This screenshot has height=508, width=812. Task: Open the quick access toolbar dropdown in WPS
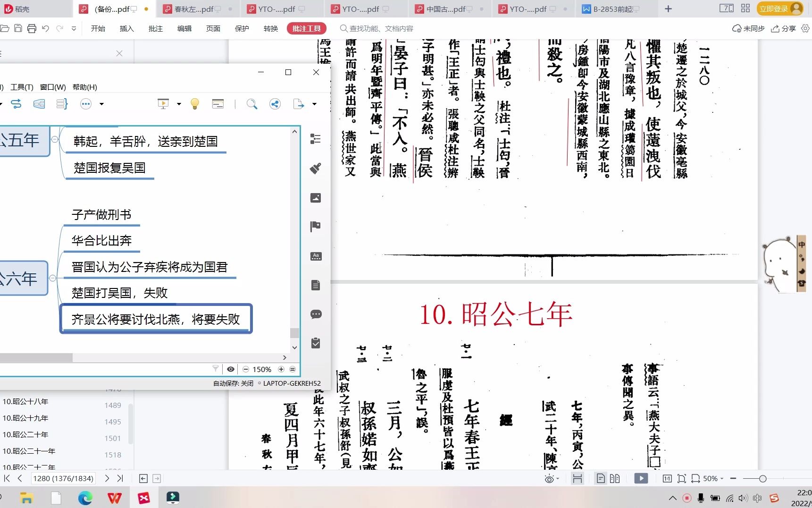74,28
